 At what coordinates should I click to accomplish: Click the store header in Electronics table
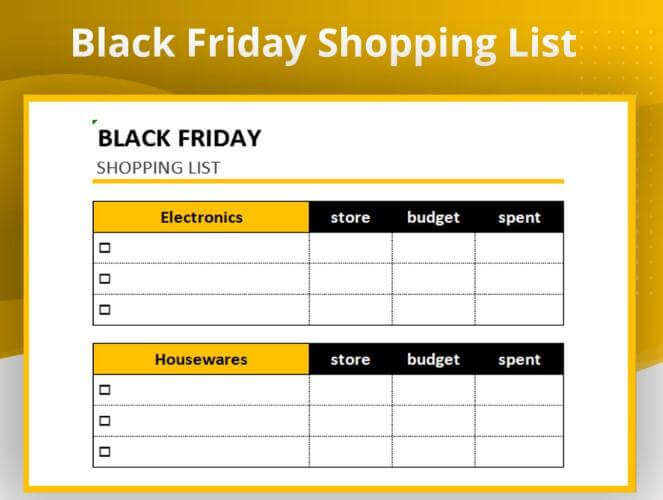point(350,217)
